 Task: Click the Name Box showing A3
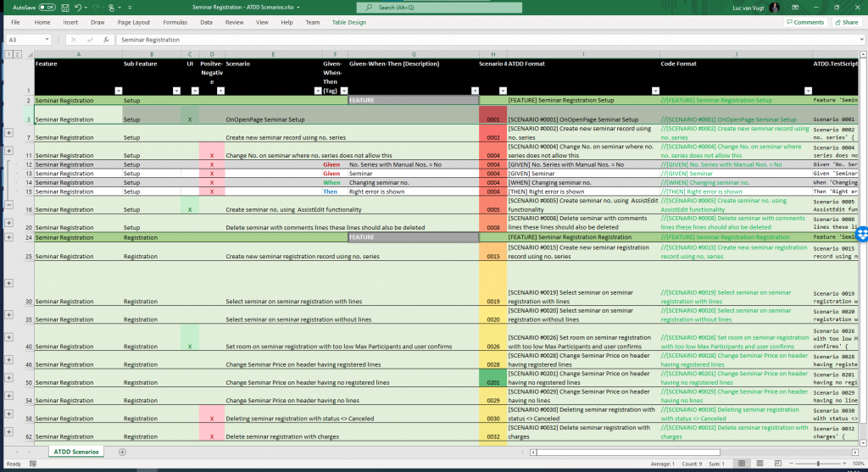pos(25,40)
